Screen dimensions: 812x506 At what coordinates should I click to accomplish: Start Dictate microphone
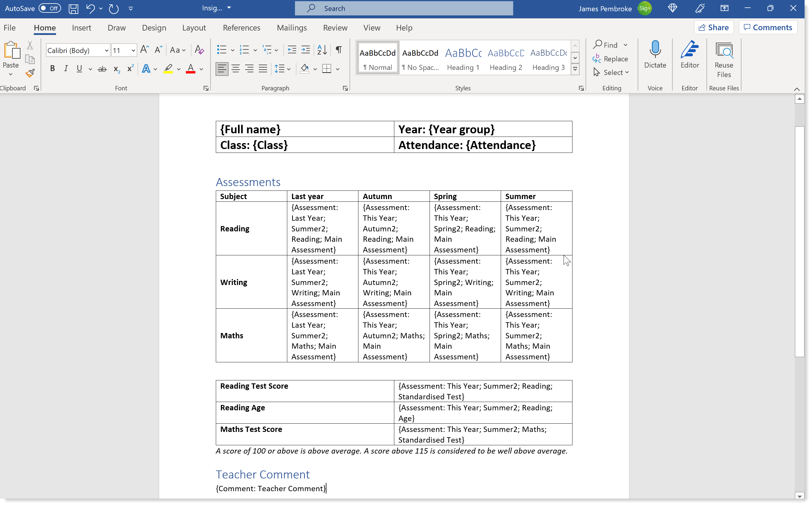click(x=655, y=55)
